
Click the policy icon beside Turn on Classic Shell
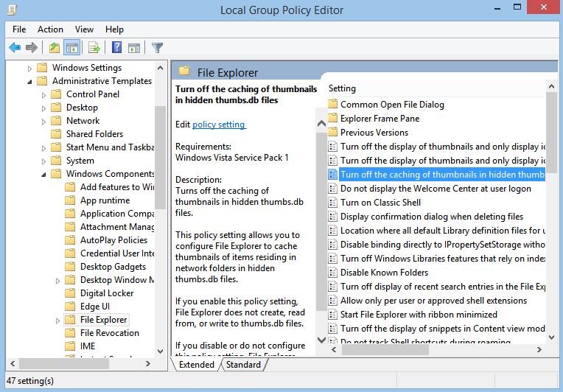pos(333,203)
